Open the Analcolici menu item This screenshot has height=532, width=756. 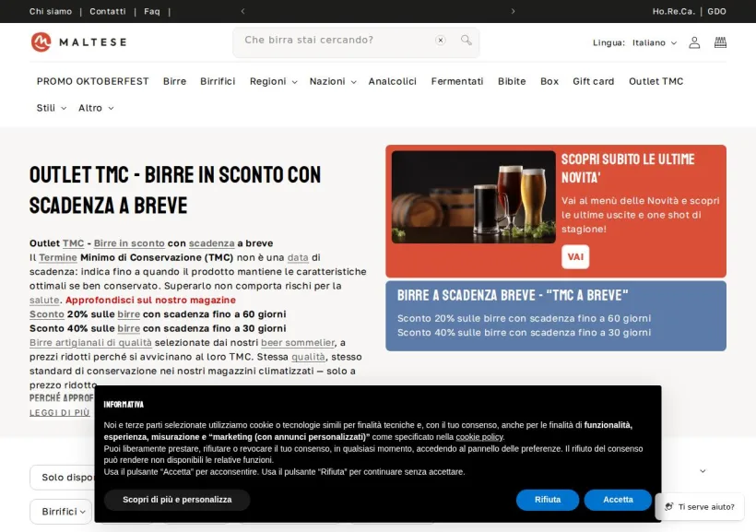(393, 81)
